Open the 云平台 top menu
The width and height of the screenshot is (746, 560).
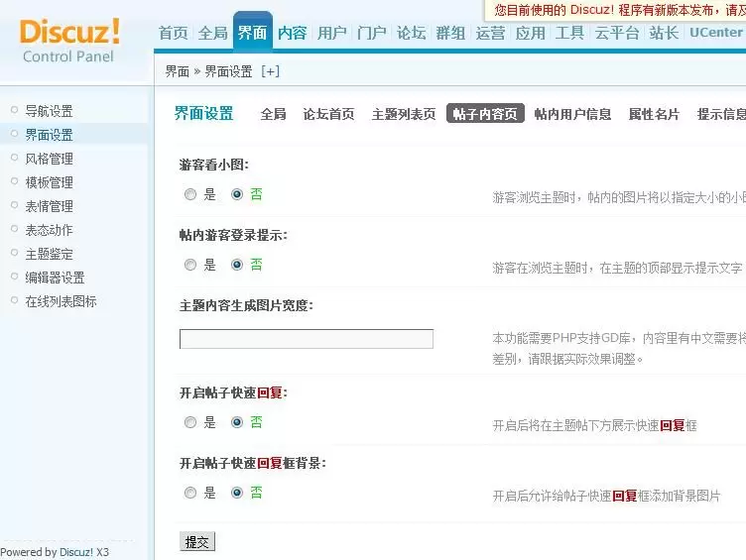617,33
